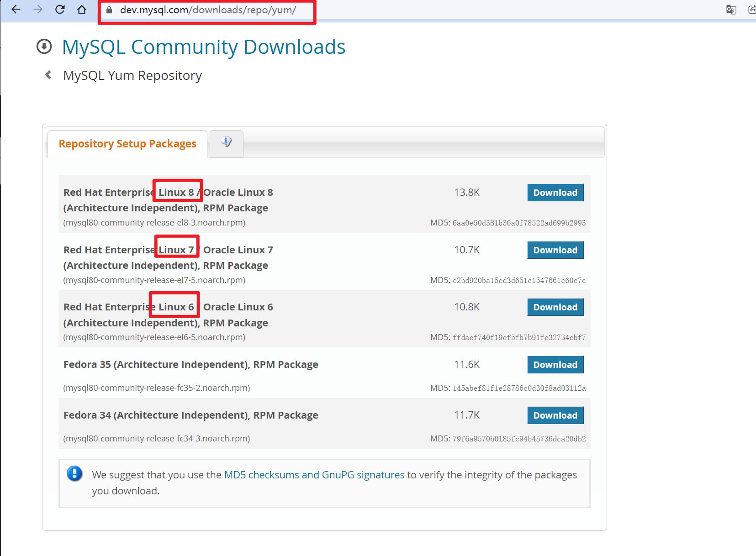
Task: Download the Red Hat Enterprise Linux 6 package
Action: 555,307
